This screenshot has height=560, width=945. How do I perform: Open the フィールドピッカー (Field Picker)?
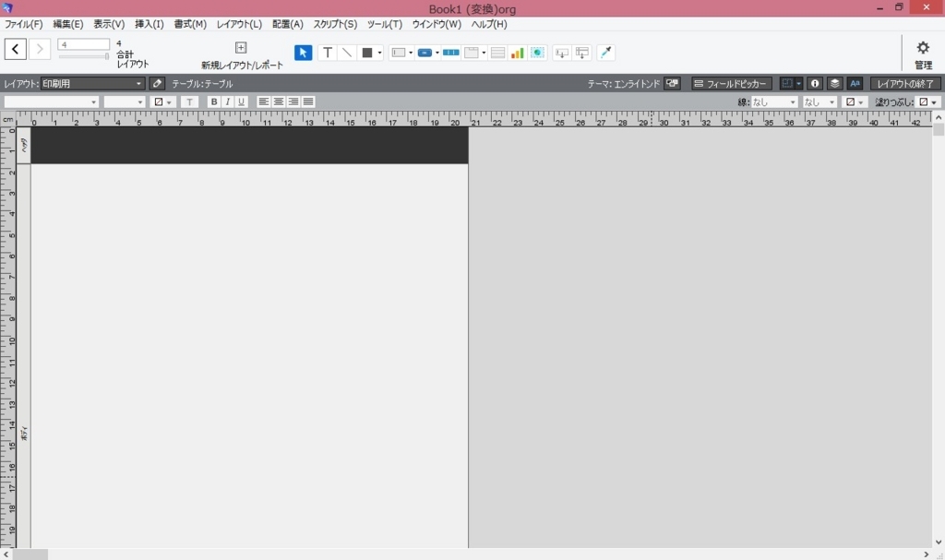(731, 84)
